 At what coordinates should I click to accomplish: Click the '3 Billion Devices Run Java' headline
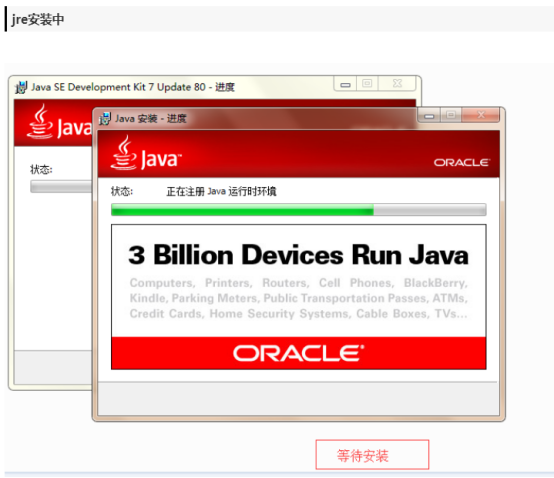pos(299,255)
